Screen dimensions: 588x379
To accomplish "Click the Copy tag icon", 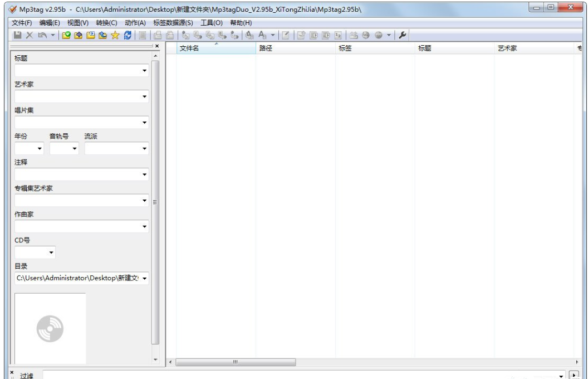I will tap(158, 35).
